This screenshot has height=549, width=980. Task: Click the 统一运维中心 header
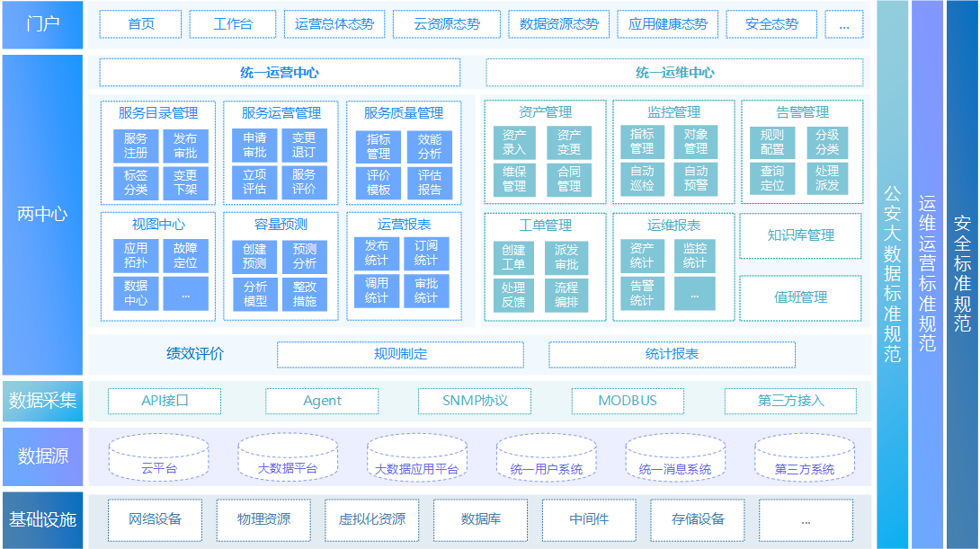[674, 73]
